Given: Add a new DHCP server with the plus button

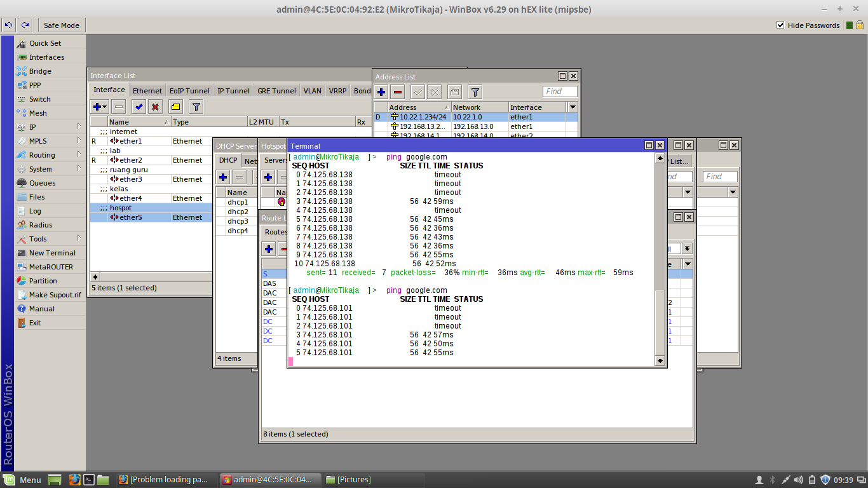Looking at the screenshot, I should coord(223,177).
